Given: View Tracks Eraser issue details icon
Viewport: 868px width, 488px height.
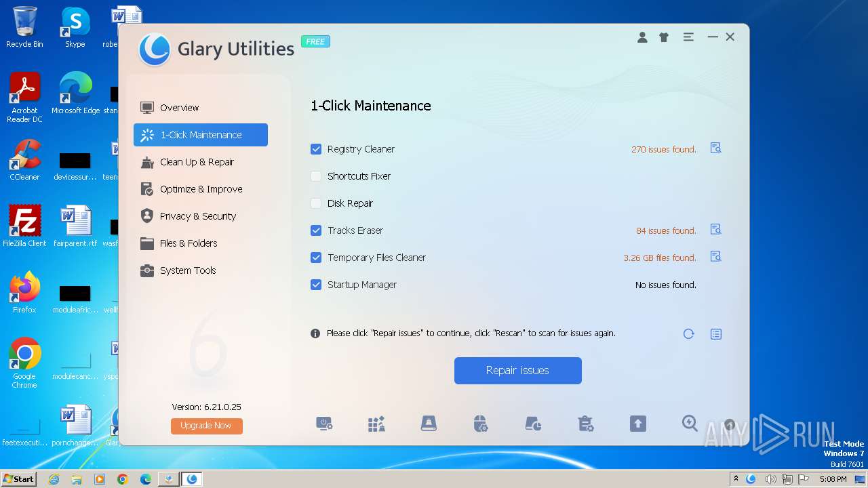Looking at the screenshot, I should (715, 230).
